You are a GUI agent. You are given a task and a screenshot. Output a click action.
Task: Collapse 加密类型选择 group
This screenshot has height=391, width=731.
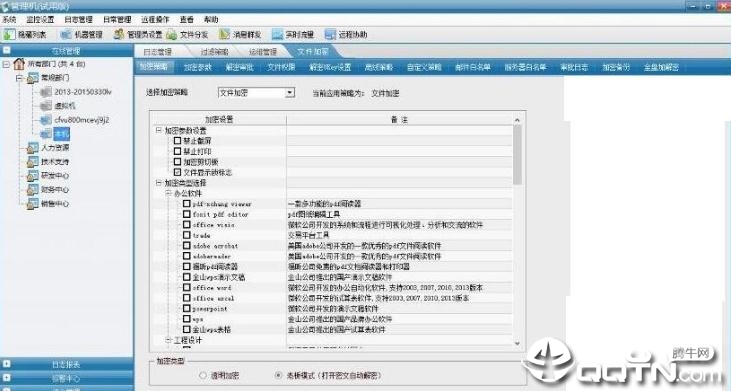tap(159, 183)
